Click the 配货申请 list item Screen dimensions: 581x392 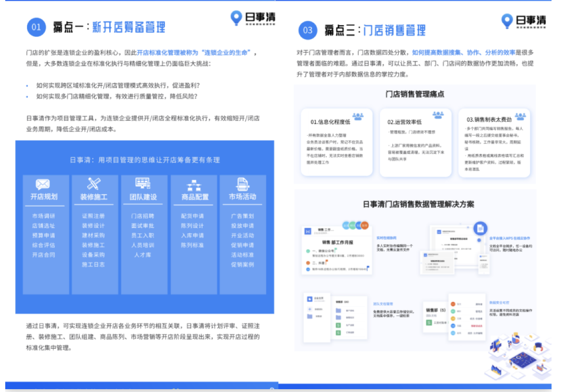[x=192, y=216]
